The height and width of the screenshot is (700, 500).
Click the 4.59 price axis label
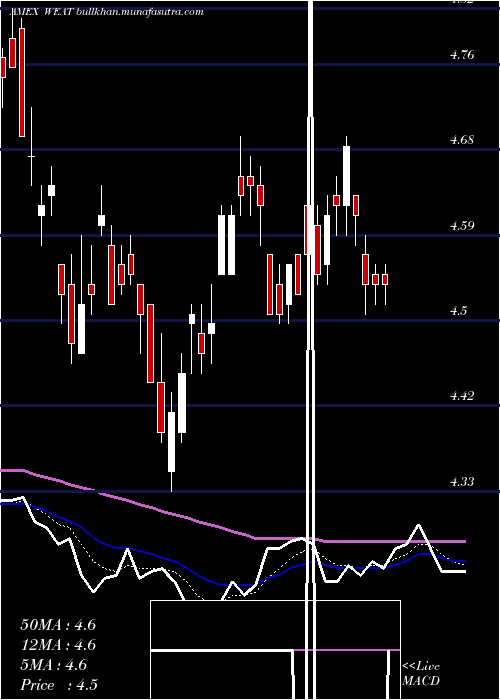462,225
